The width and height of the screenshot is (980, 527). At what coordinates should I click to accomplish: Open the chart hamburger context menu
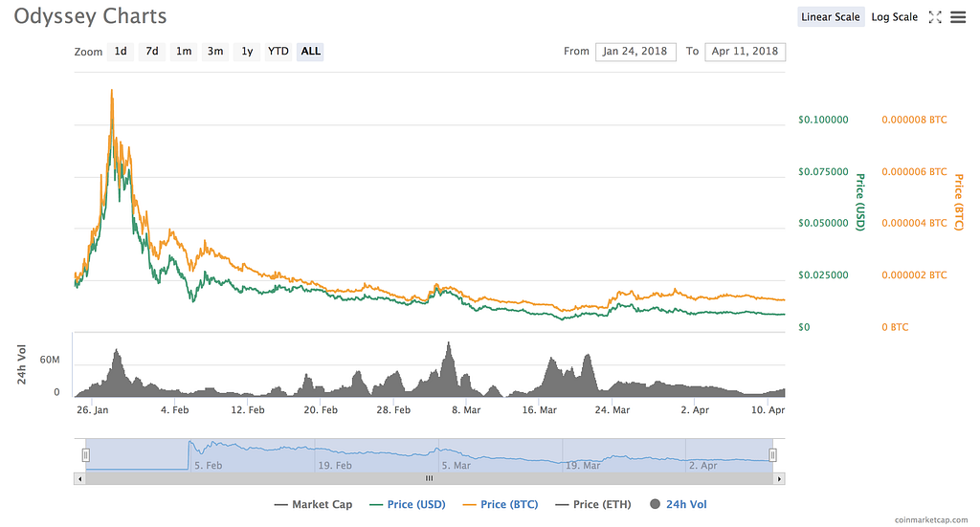(x=958, y=17)
